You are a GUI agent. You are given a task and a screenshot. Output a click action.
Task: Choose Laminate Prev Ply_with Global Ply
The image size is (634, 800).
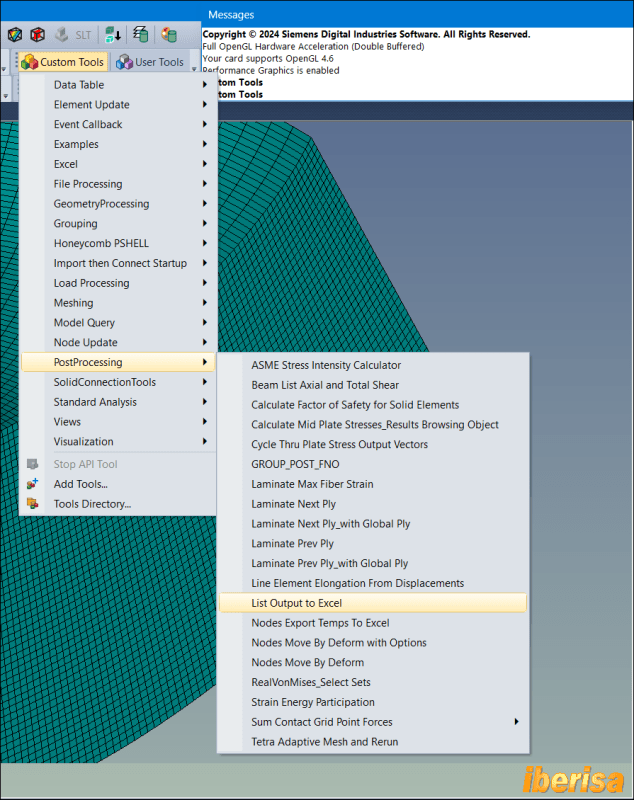click(x=373, y=564)
